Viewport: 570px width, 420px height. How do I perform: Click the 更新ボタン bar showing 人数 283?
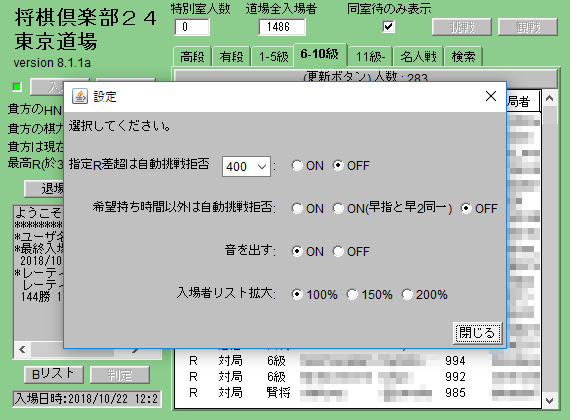[365, 77]
